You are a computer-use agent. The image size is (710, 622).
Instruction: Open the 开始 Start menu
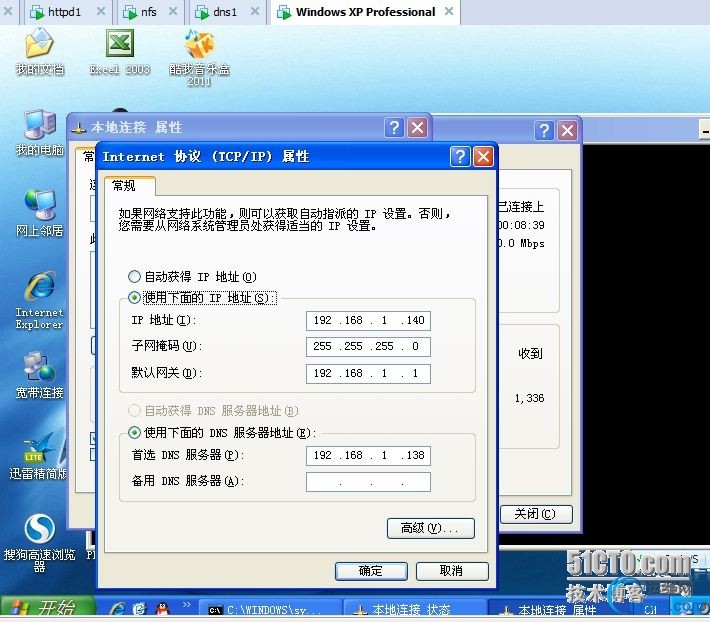click(48, 608)
